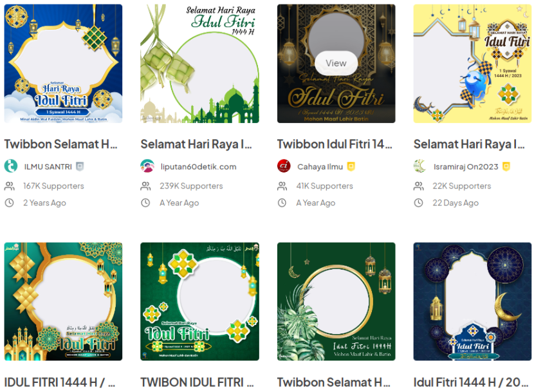The image size is (534, 392).
Task: Open the 'IDUL FITRI 1444 H /' title link
Action: [60, 382]
